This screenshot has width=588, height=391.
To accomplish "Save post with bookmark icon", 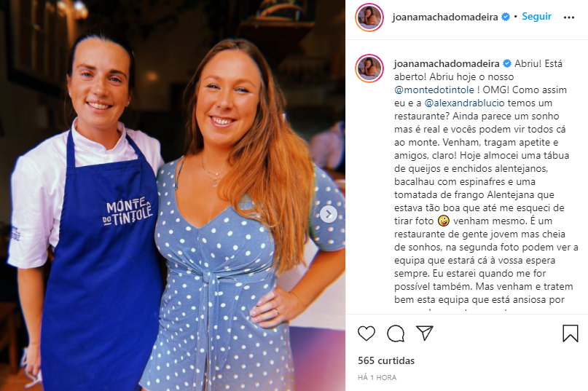I will point(570,333).
